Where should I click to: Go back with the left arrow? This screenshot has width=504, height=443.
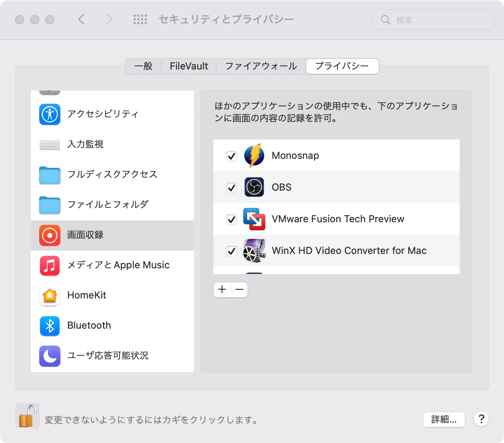(x=81, y=19)
